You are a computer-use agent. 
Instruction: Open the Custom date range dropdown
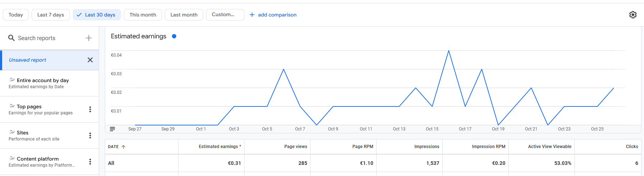[225, 15]
